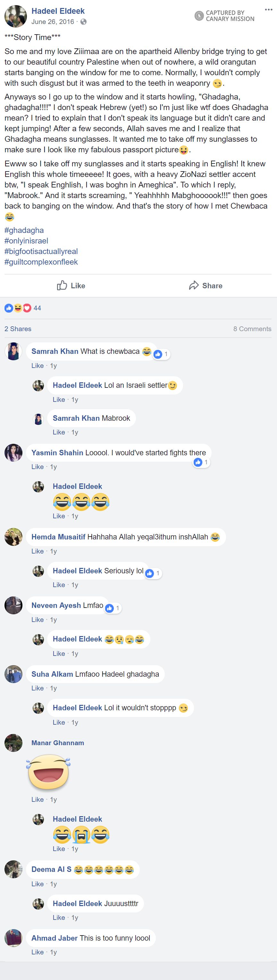Open the post reaction icons summary

(18, 308)
